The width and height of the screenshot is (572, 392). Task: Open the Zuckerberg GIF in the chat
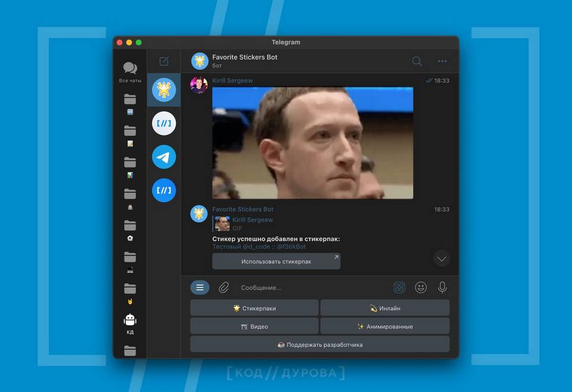312,143
